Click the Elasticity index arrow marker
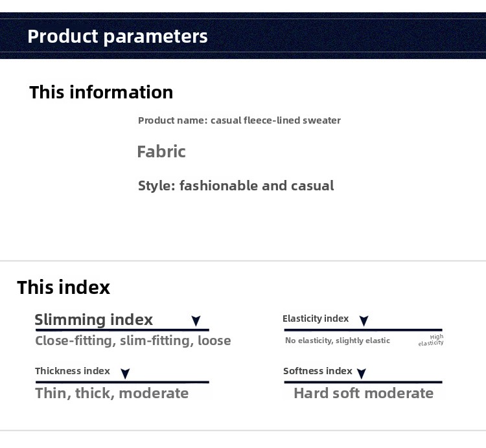Image resolution: width=486 pixels, height=448 pixels. coord(364,321)
